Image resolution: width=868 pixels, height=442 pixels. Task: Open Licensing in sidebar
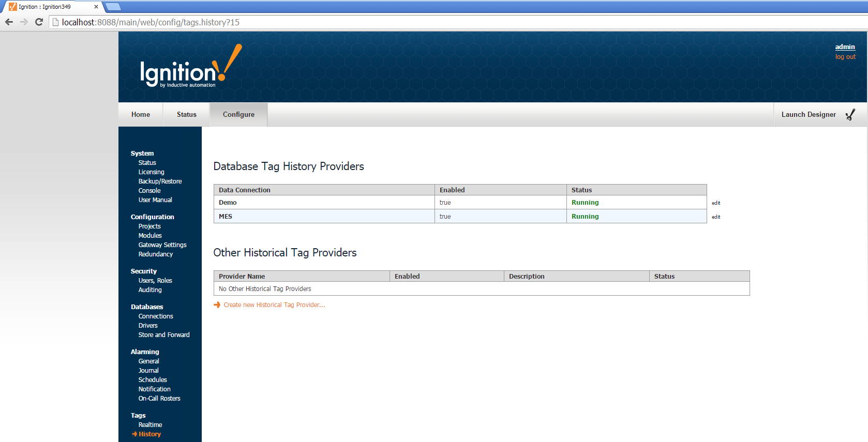(151, 172)
